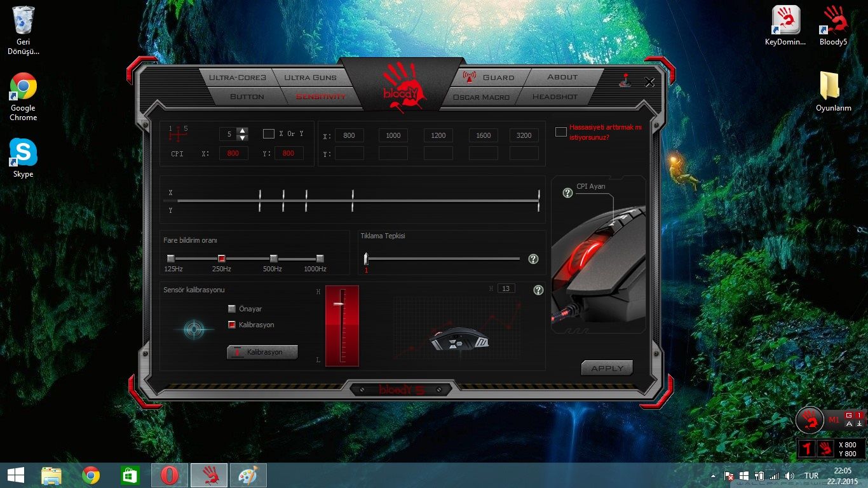
Task: Open the Ultra-Core3 tab
Action: (x=238, y=78)
